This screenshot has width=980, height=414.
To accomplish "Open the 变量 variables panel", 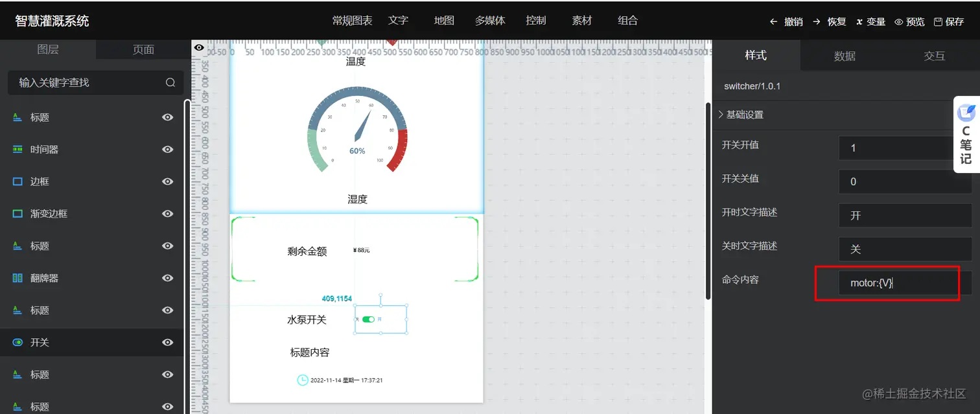I will click(870, 21).
